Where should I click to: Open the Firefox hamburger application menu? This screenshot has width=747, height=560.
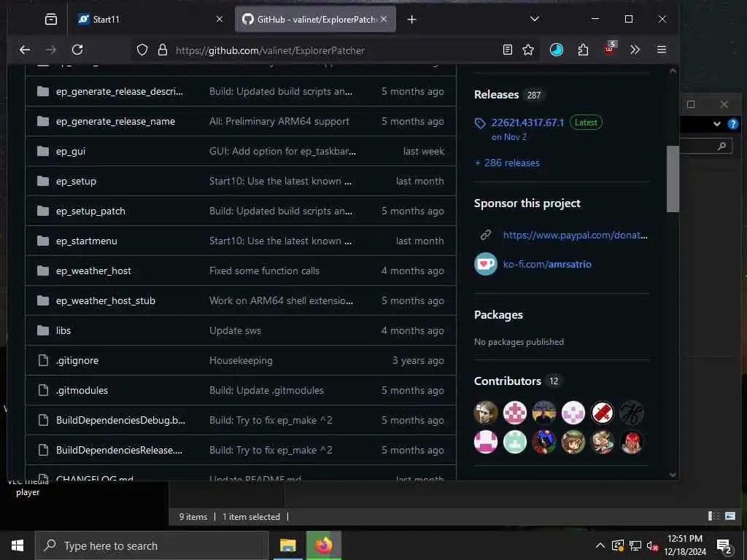tap(661, 50)
